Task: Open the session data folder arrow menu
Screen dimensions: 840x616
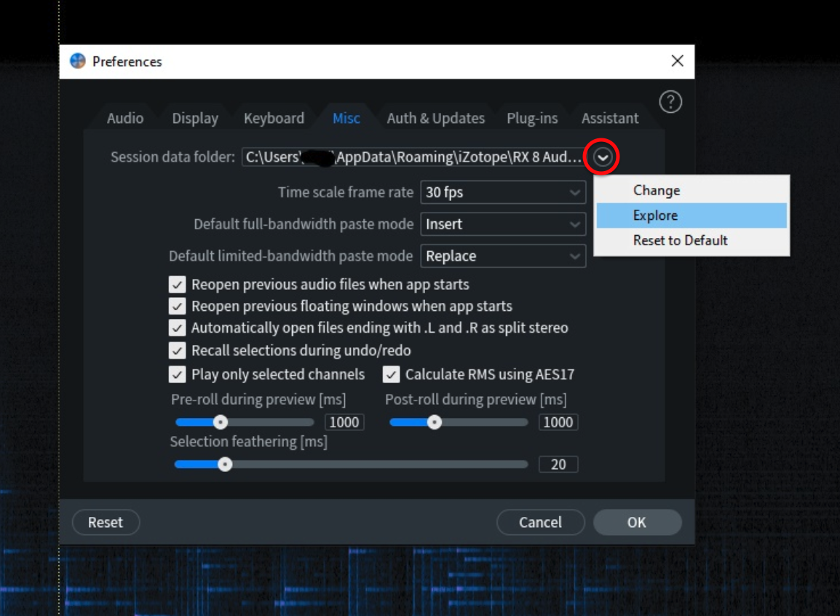Action: 603,157
